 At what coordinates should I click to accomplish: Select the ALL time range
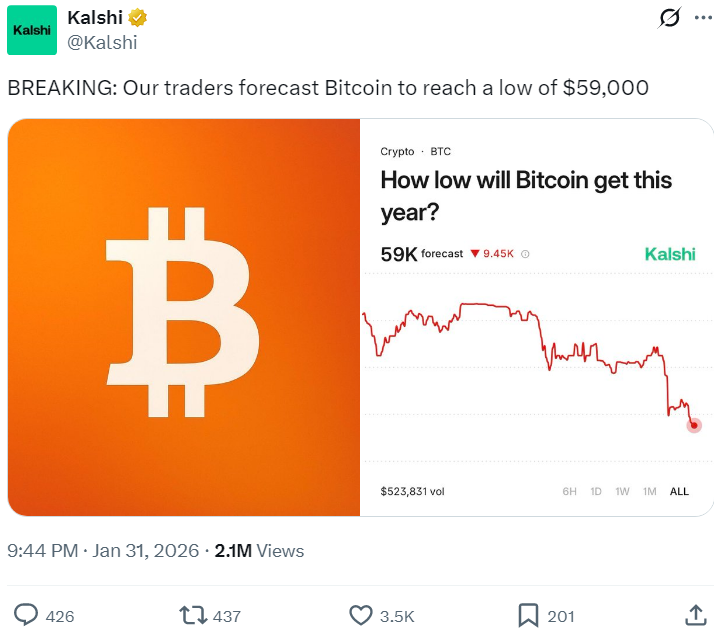[x=679, y=491]
